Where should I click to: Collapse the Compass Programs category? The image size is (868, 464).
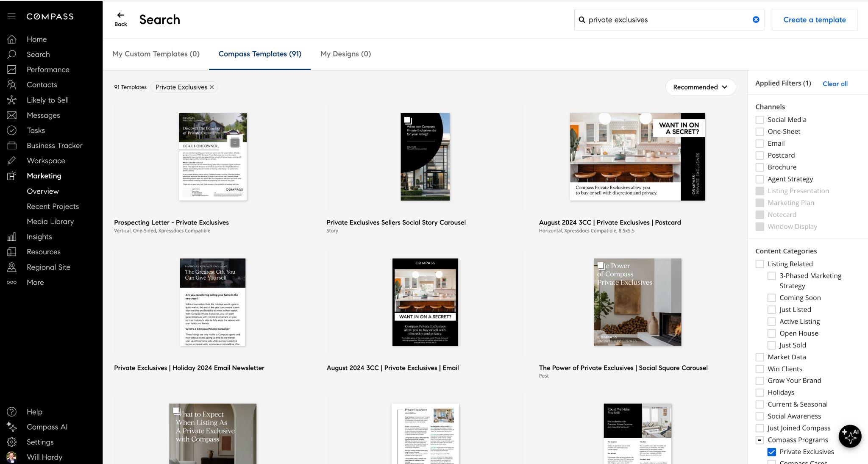pos(759,440)
